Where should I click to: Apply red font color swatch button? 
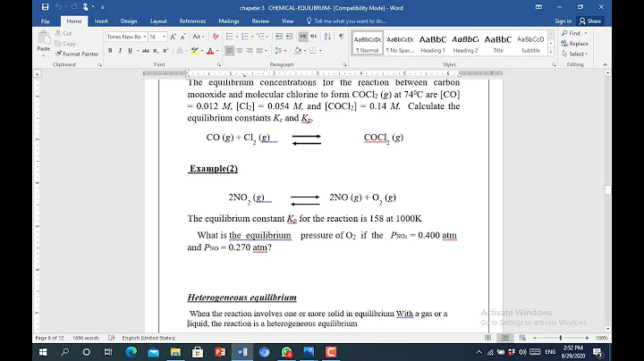[x=210, y=50]
